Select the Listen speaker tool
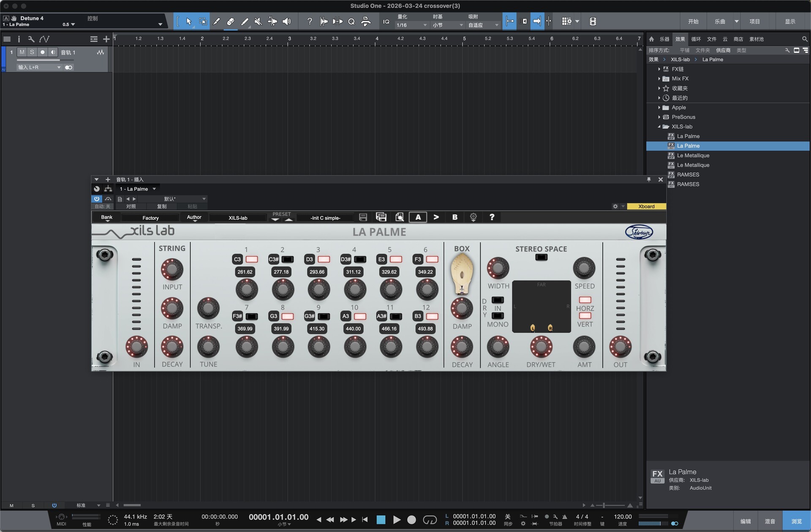Screen dimensions: 811x532 click(286, 22)
